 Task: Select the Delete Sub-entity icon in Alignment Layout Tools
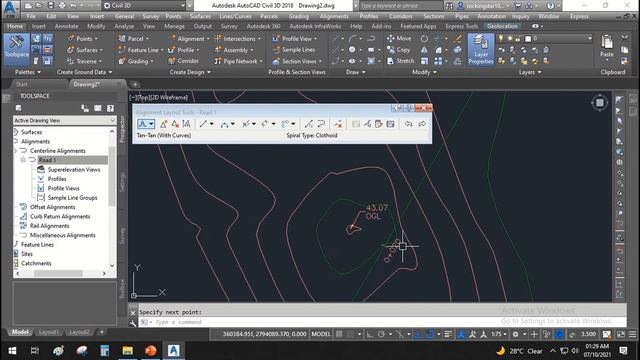[x=338, y=124]
